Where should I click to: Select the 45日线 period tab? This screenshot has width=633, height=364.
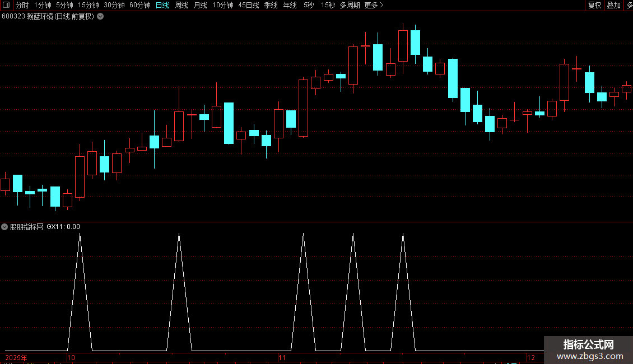[249, 5]
